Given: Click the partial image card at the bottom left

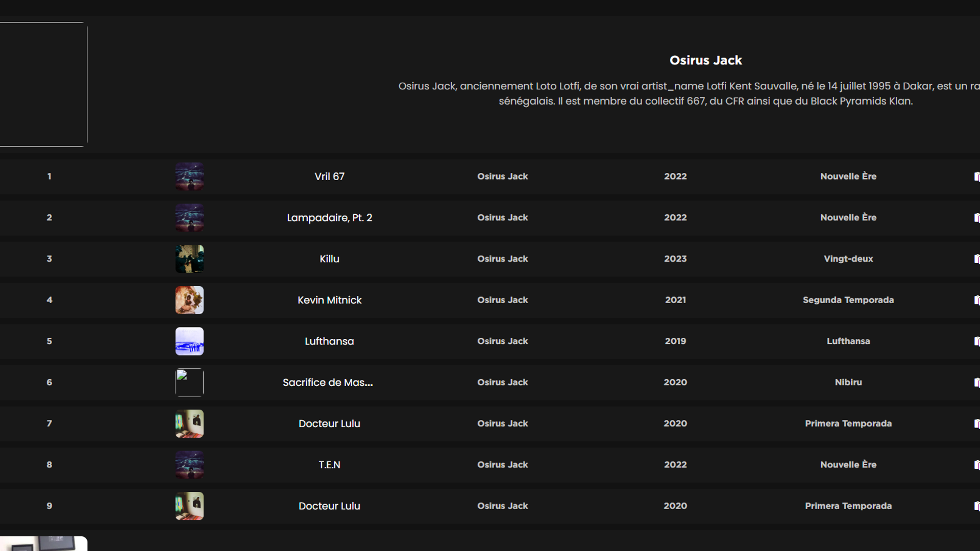Looking at the screenshot, I should 43,544.
